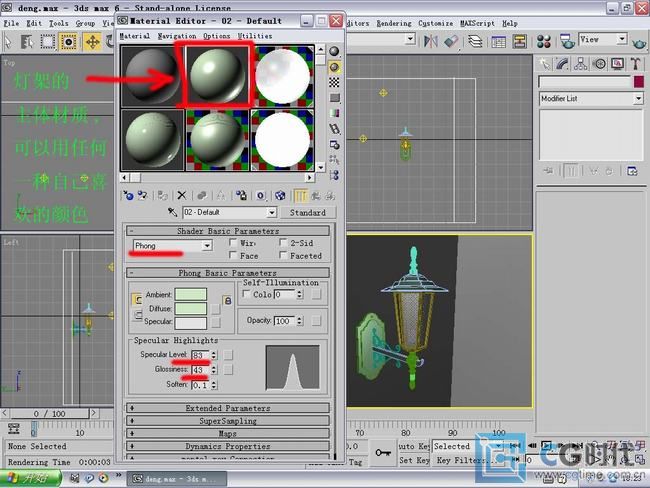Collapse the Shader Basic Parameters rollout
The image size is (650, 488).
click(228, 231)
